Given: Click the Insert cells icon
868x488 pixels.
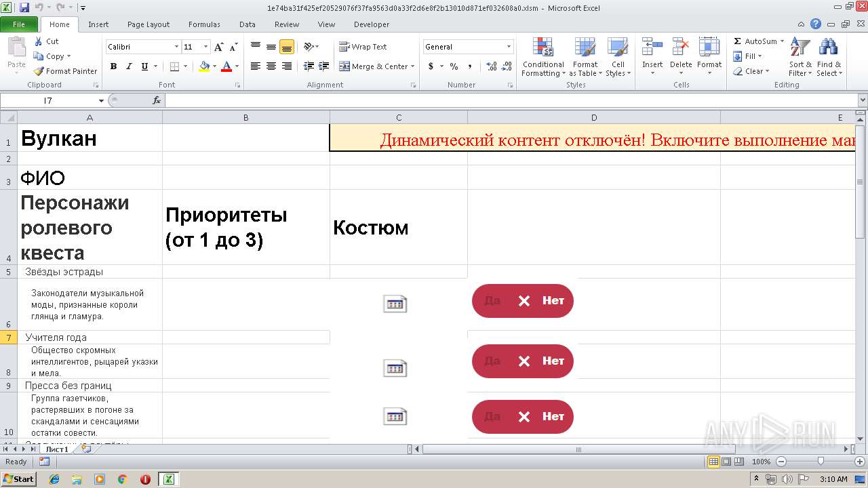Looking at the screenshot, I should pos(652,47).
